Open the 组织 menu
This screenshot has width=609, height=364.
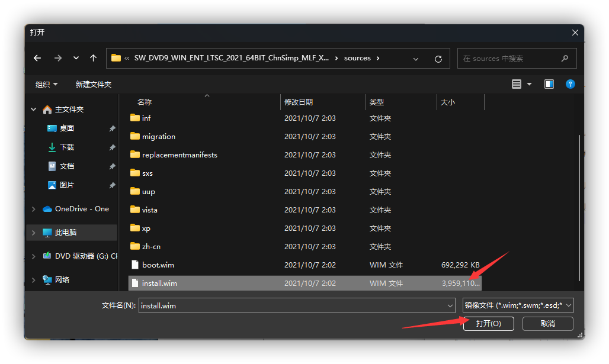(46, 84)
